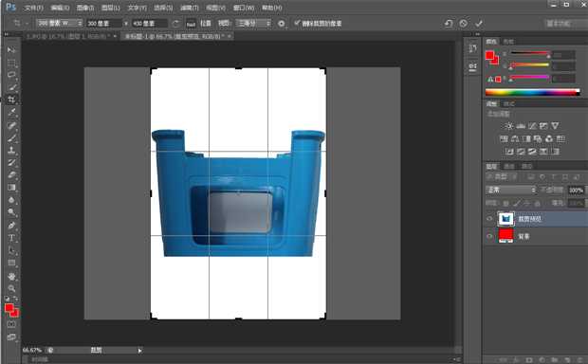Hide the red background layer
The width and height of the screenshot is (588, 364).
pos(489,236)
